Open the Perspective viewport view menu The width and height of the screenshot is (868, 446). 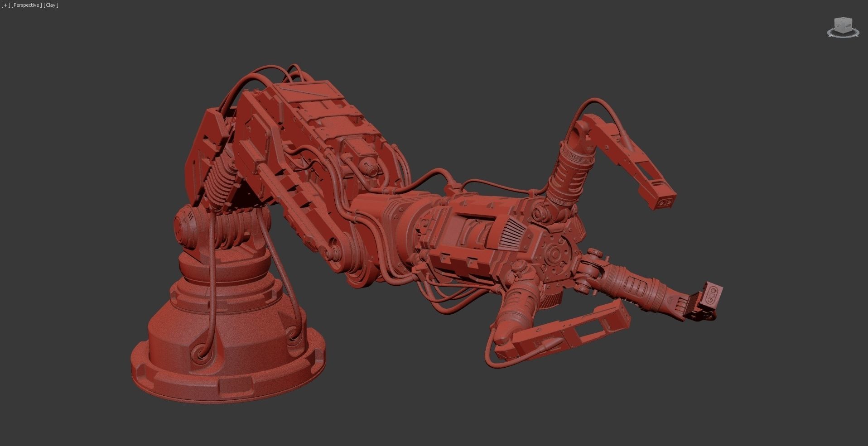click(27, 5)
